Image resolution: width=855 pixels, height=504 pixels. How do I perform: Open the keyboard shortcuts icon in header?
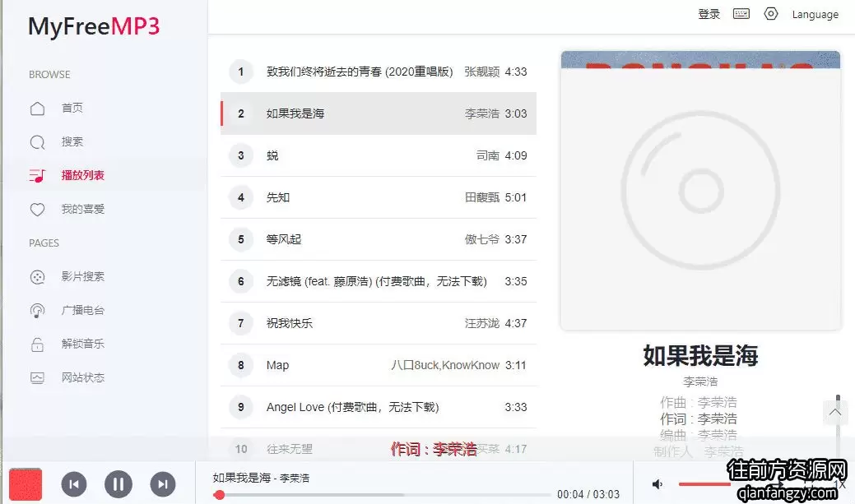click(741, 14)
